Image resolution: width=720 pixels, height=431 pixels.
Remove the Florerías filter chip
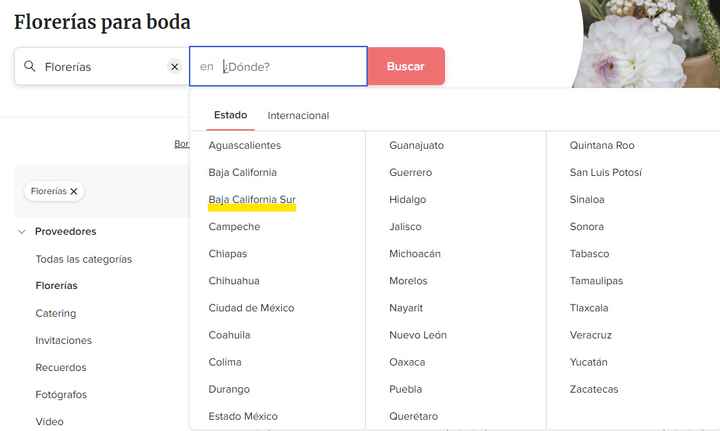(74, 191)
